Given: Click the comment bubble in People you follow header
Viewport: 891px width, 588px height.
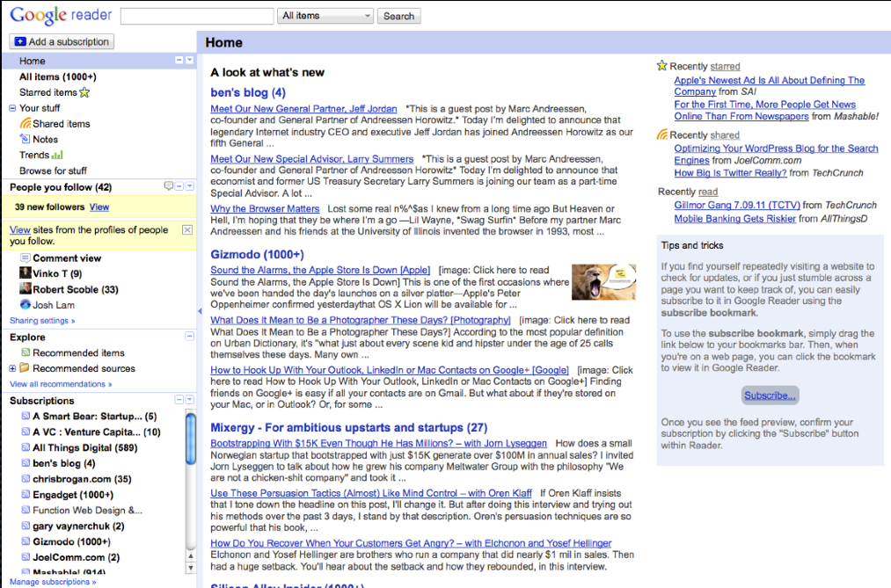Looking at the screenshot, I should point(168,186).
